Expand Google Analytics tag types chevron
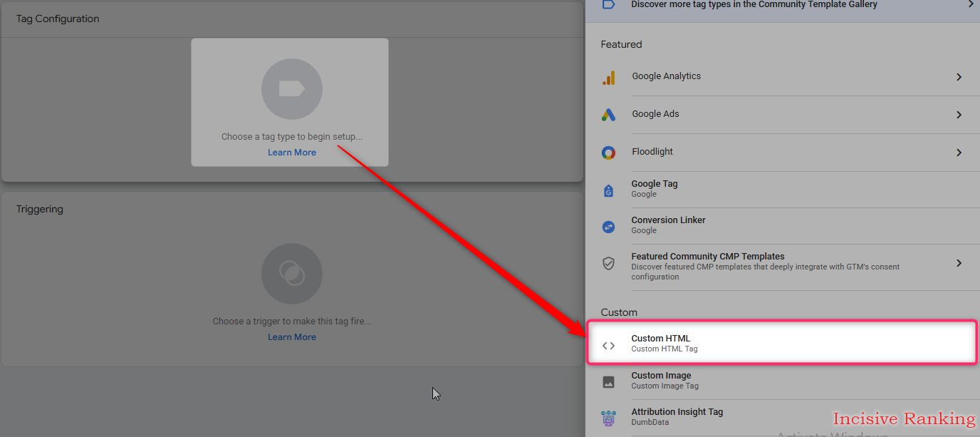Screen dimensions: 980x437 coord(959,77)
